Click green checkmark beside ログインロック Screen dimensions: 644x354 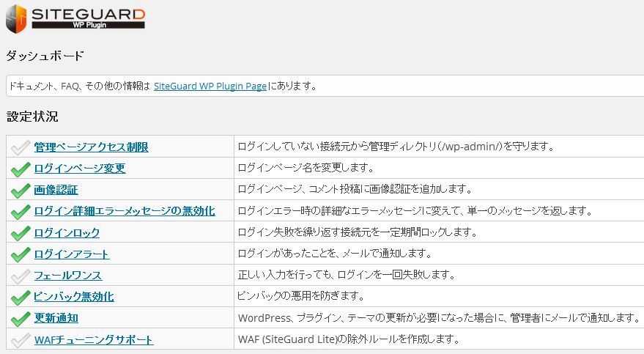pyautogui.click(x=20, y=232)
